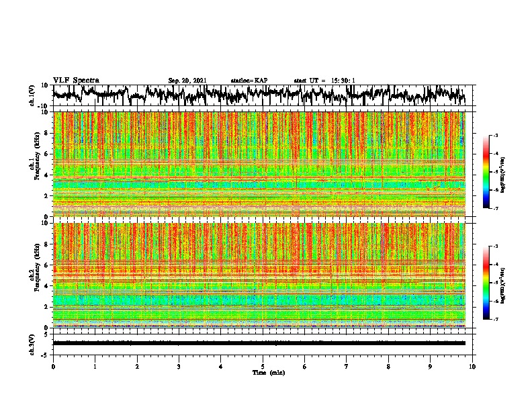This screenshot has width=532, height=411.
Task: Click the "station=KAP" header label
Action: 249,81
